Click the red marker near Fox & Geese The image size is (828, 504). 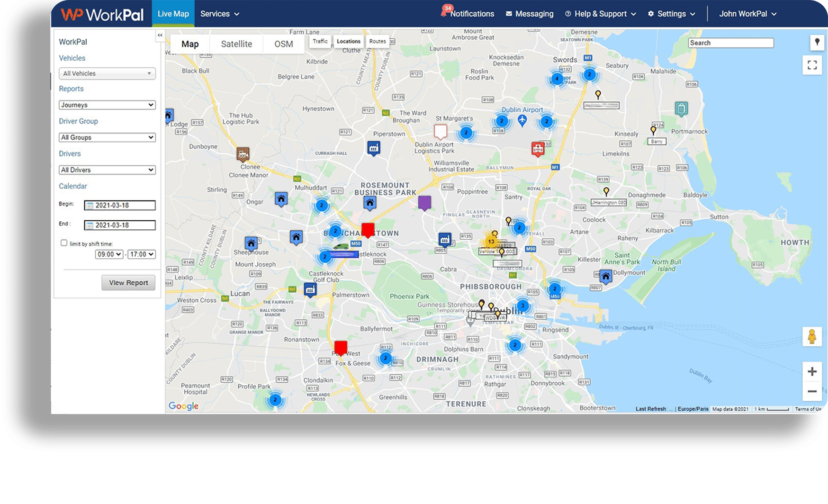(341, 348)
